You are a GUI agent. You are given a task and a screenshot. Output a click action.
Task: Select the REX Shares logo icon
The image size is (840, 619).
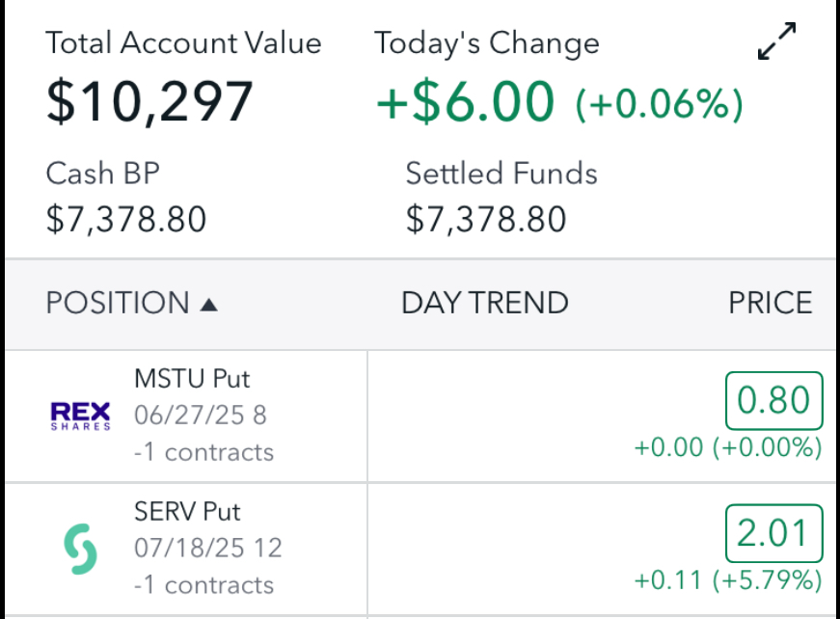click(80, 416)
